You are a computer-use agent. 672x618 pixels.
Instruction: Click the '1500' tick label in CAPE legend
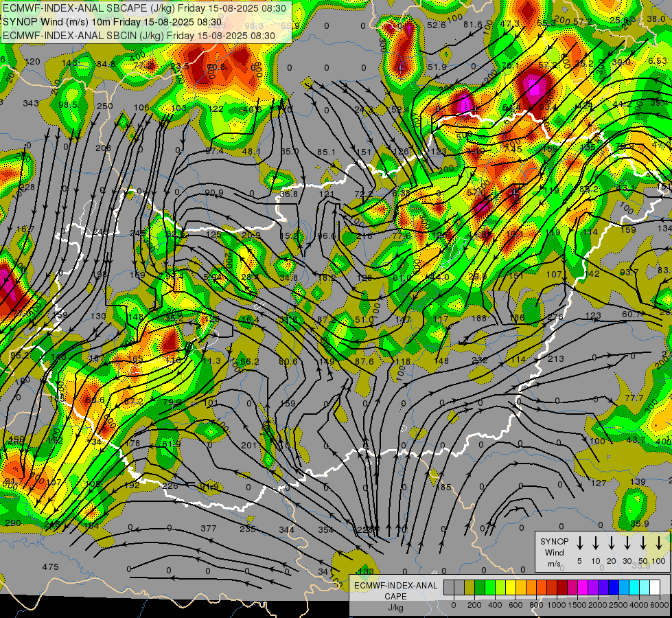coord(577,605)
